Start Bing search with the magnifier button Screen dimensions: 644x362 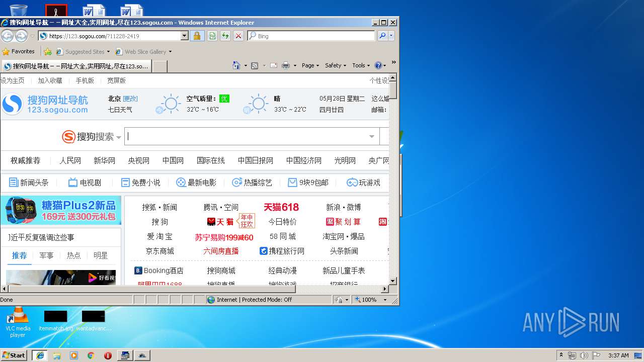click(x=382, y=36)
